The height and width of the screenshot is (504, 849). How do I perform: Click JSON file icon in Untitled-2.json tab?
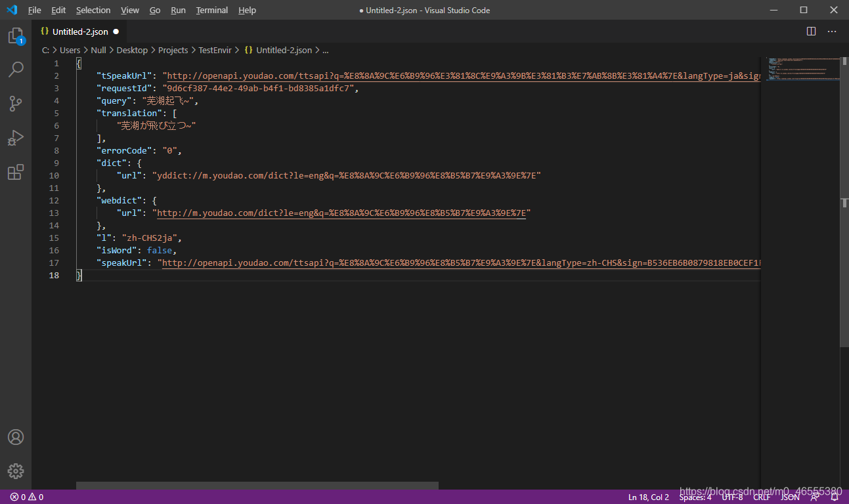[45, 31]
